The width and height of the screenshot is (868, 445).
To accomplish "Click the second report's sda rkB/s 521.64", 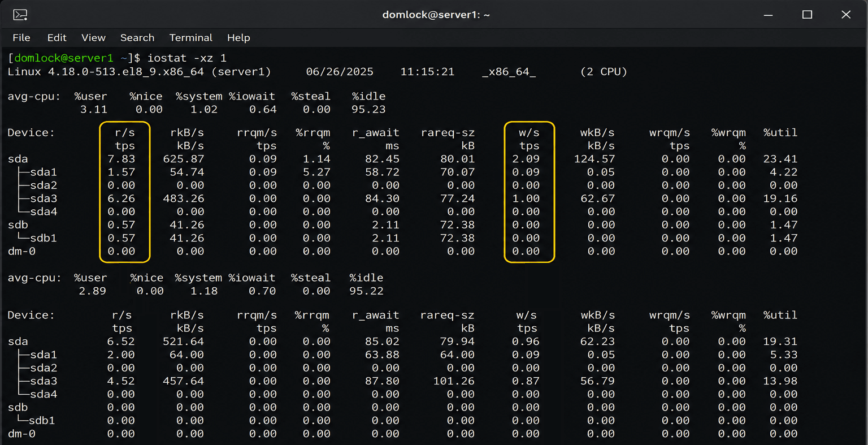I will (184, 342).
